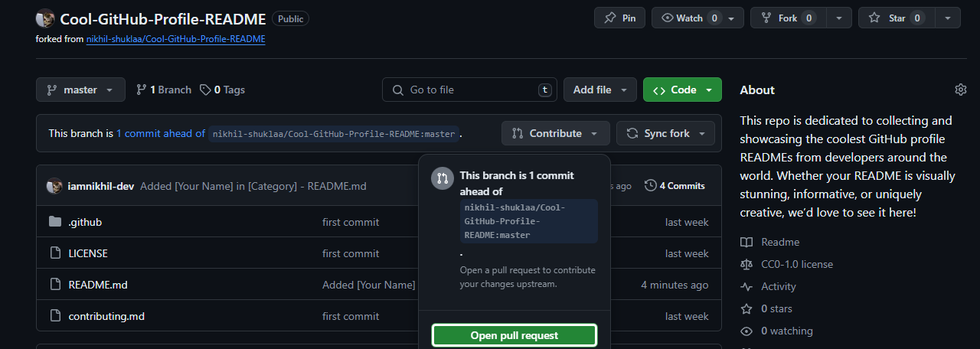980x349 pixels.
Task: Expand the Fork dropdown arrow
Action: [x=840, y=18]
